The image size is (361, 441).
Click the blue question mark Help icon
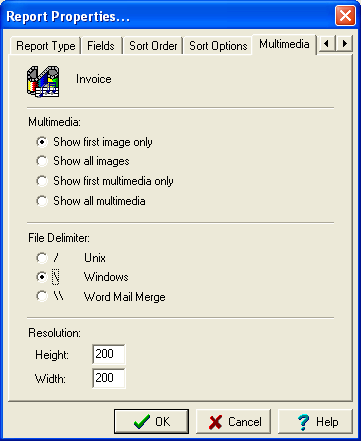pos(303,422)
